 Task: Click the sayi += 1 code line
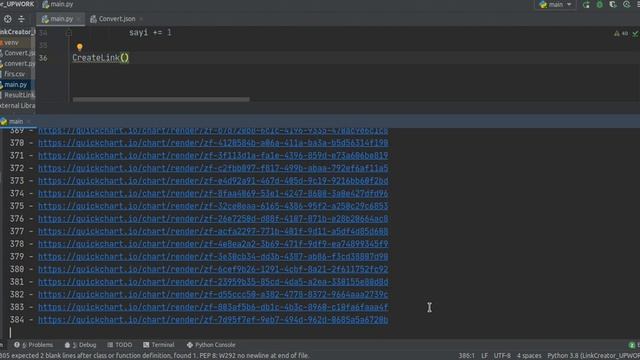click(x=150, y=33)
